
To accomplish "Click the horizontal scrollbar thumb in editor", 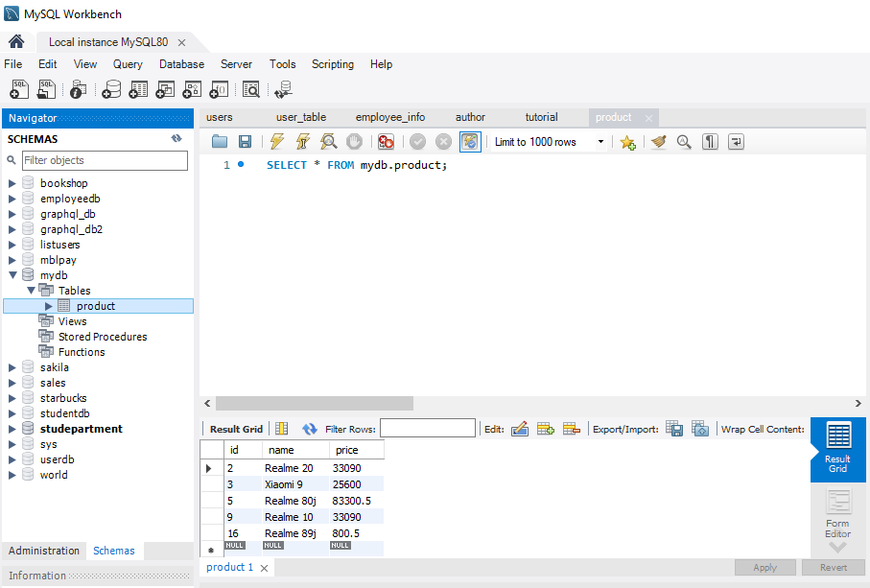I will click(314, 403).
